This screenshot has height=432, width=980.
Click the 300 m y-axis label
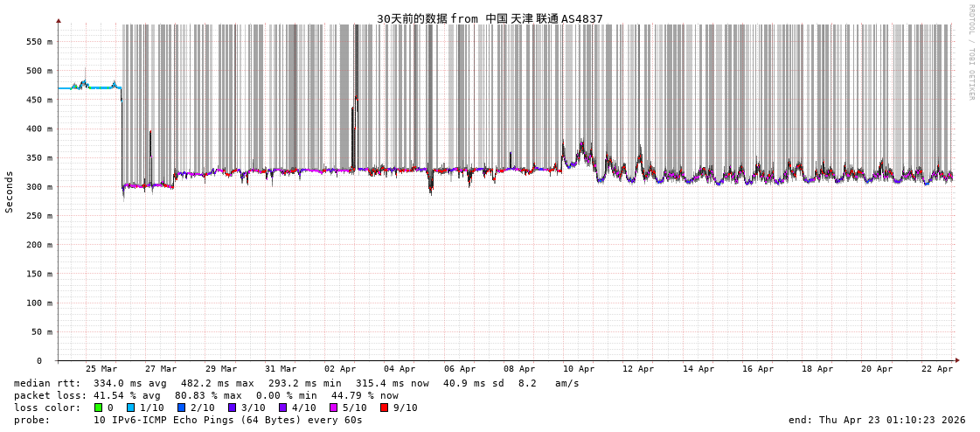38,187
